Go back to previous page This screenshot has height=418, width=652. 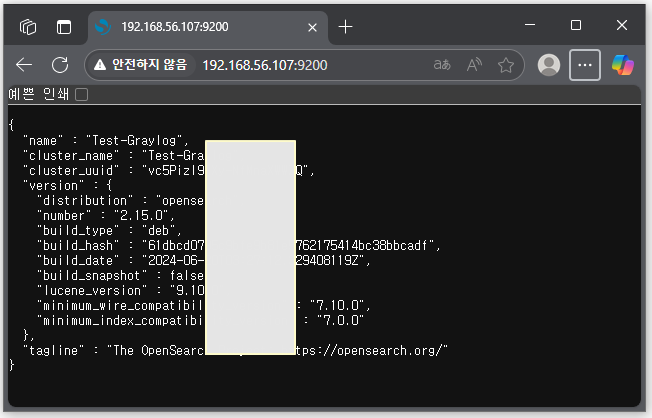pyautogui.click(x=24, y=65)
